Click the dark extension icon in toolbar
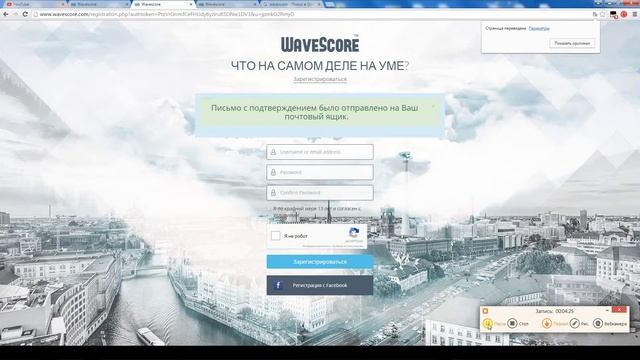640x360 pixels. [x=613, y=14]
